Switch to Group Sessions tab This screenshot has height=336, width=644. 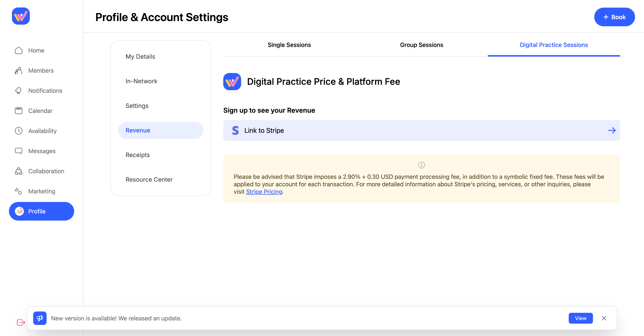coord(422,45)
